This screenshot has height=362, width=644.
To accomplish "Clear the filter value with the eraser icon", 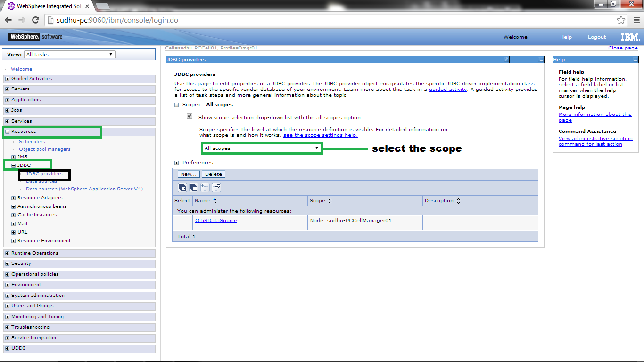I will tap(216, 188).
